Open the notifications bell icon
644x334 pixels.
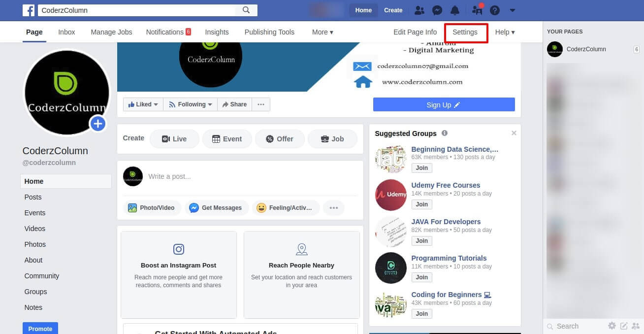pyautogui.click(x=455, y=10)
